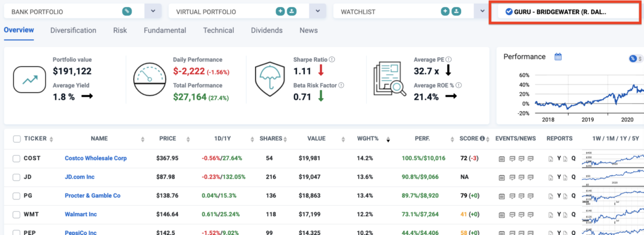Sort by VALUE column arrows
This screenshot has height=235, width=644.
click(342, 139)
